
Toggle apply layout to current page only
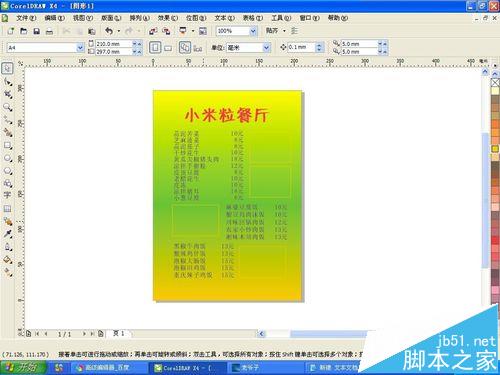(x=198, y=49)
